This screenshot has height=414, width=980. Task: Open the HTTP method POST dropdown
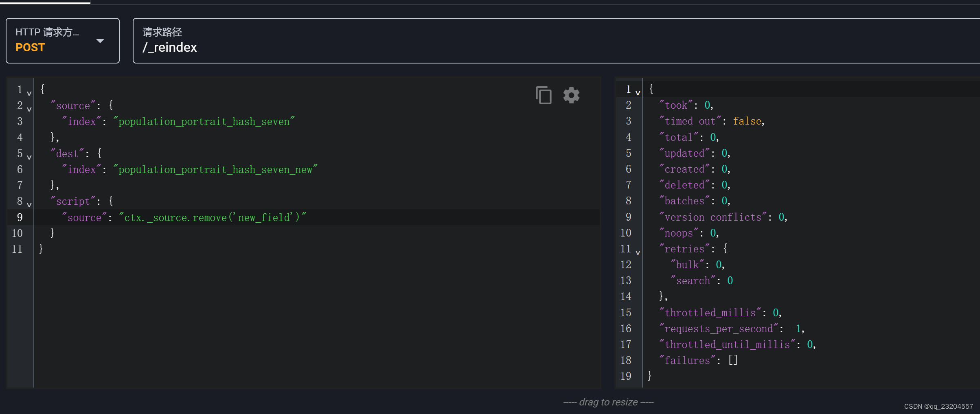(x=63, y=41)
